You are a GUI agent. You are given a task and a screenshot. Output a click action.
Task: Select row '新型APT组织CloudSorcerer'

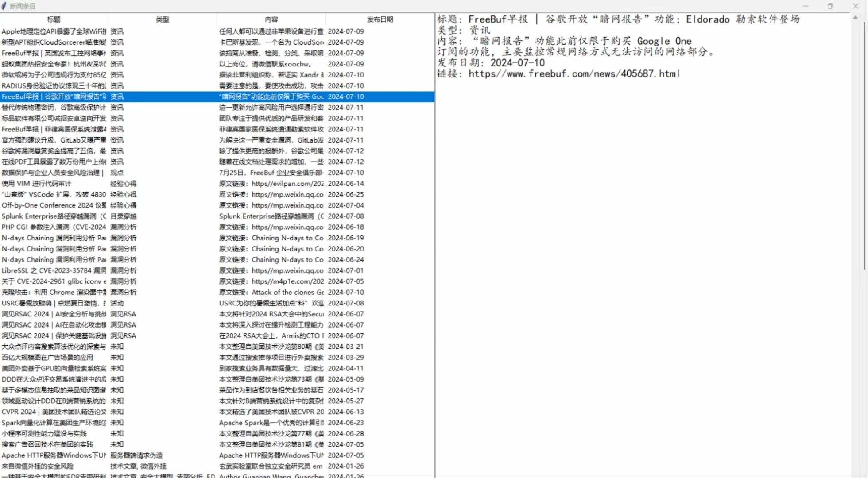217,42
